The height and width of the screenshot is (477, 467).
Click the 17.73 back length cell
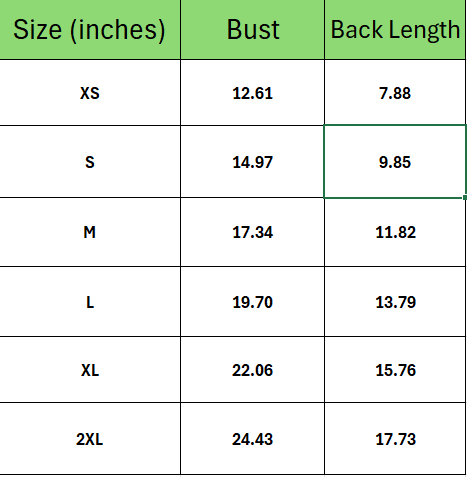395,439
